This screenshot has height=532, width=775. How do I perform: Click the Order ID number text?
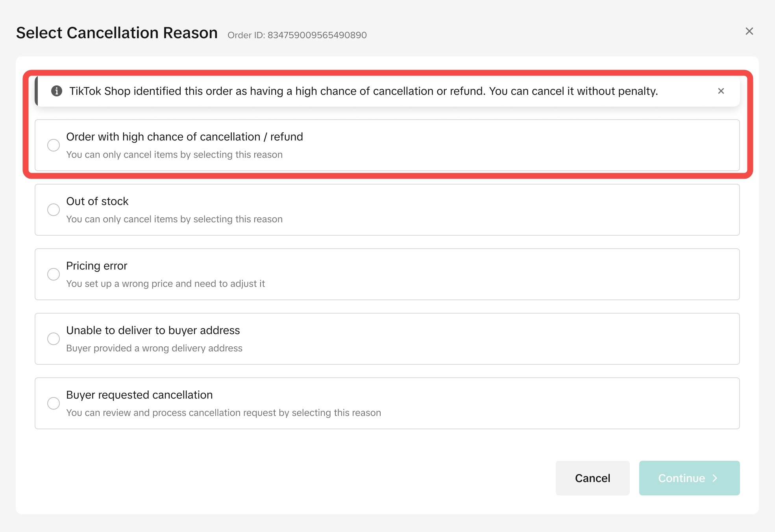pos(317,35)
